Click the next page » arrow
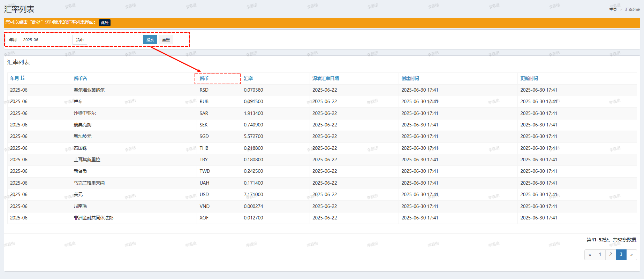644x279 pixels. pyautogui.click(x=631, y=255)
